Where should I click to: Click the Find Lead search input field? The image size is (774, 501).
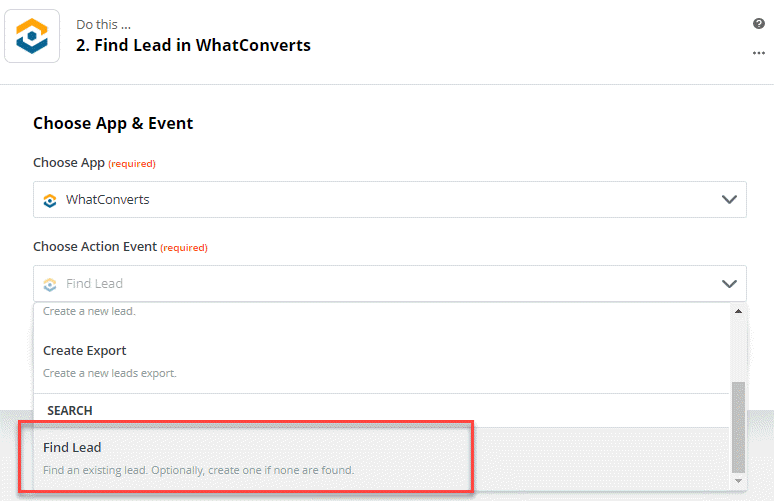389,284
